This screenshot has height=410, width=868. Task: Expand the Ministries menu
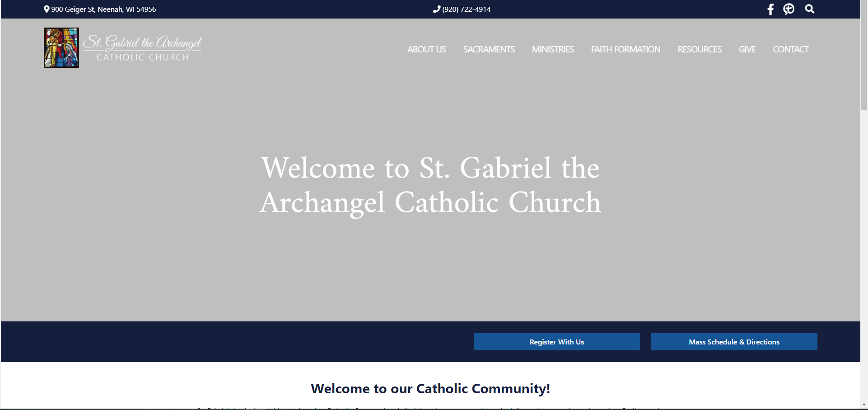tap(552, 49)
